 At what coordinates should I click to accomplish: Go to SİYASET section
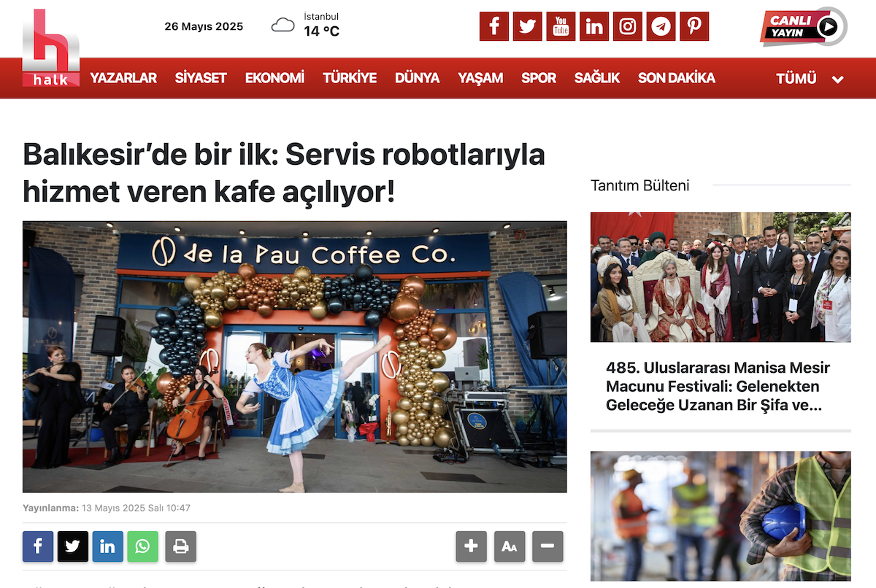point(201,78)
